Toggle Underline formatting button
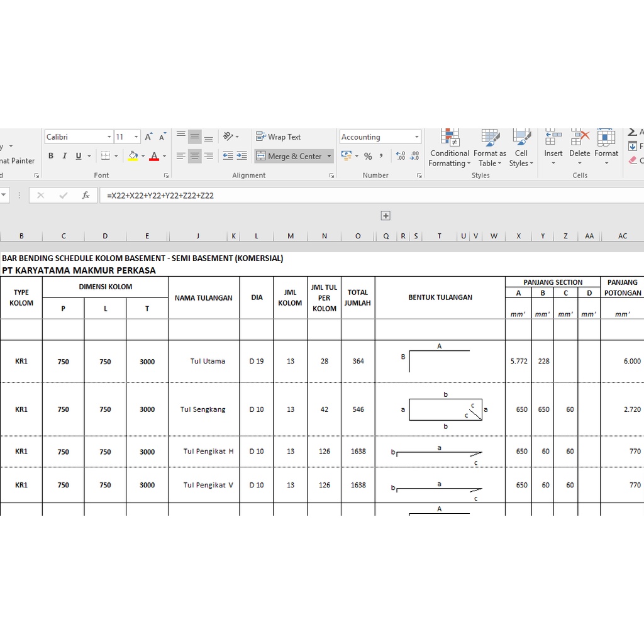The width and height of the screenshot is (644, 644). click(79, 156)
